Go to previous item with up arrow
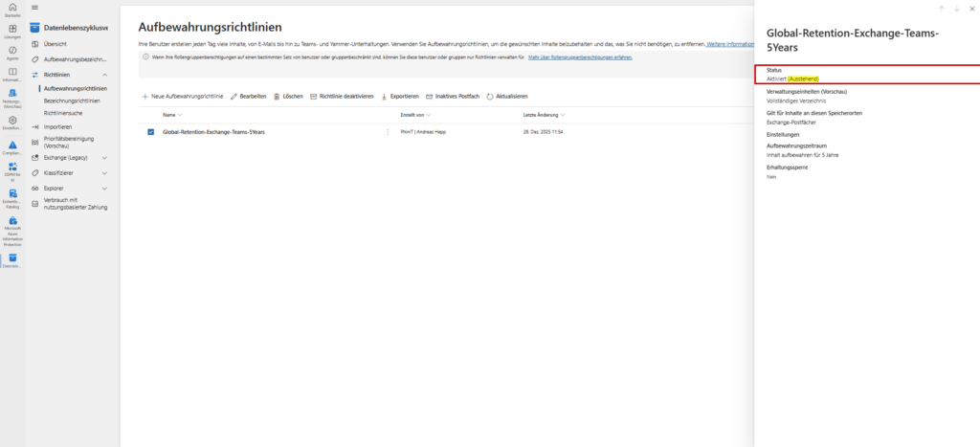 pos(941,9)
